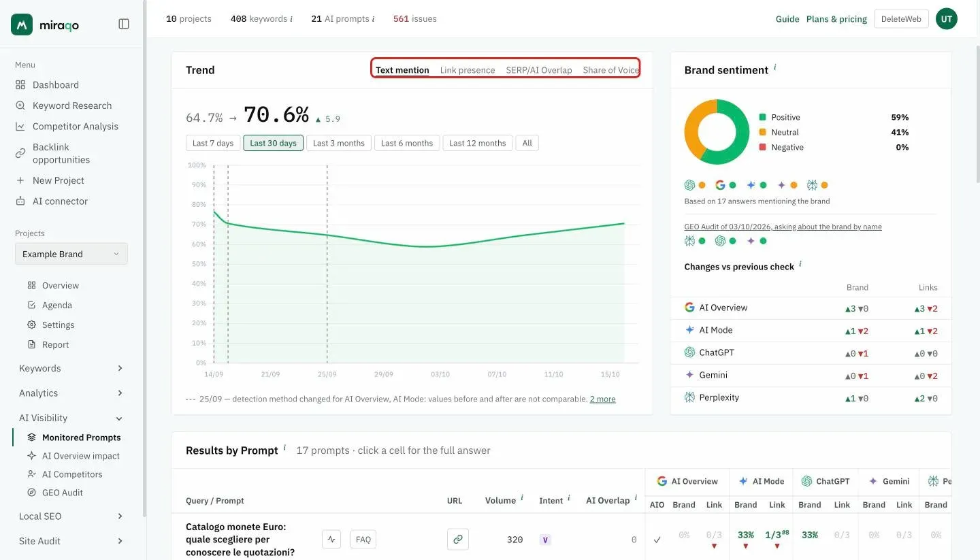Collapse sidebar using the panel toggle icon
980x560 pixels.
(x=124, y=24)
